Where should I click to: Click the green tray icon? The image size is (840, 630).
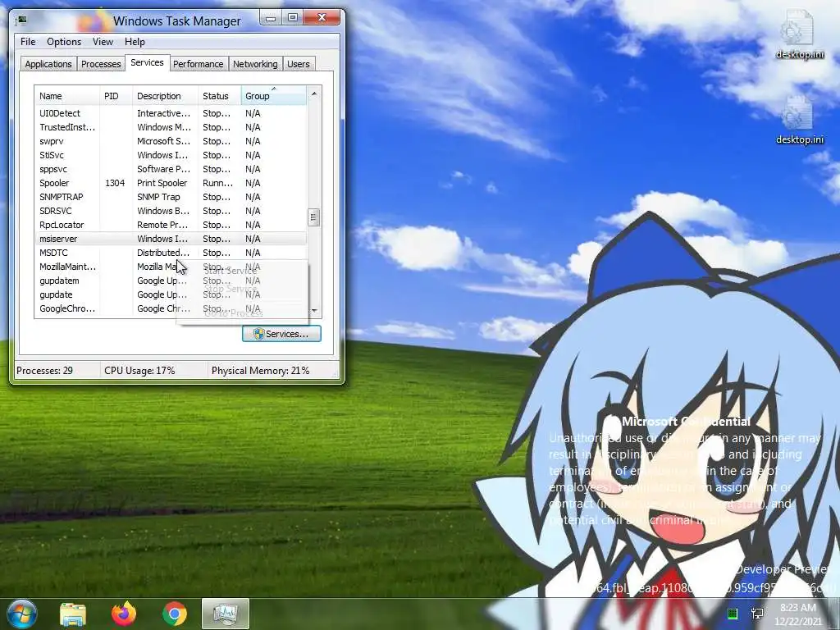pyautogui.click(x=733, y=614)
